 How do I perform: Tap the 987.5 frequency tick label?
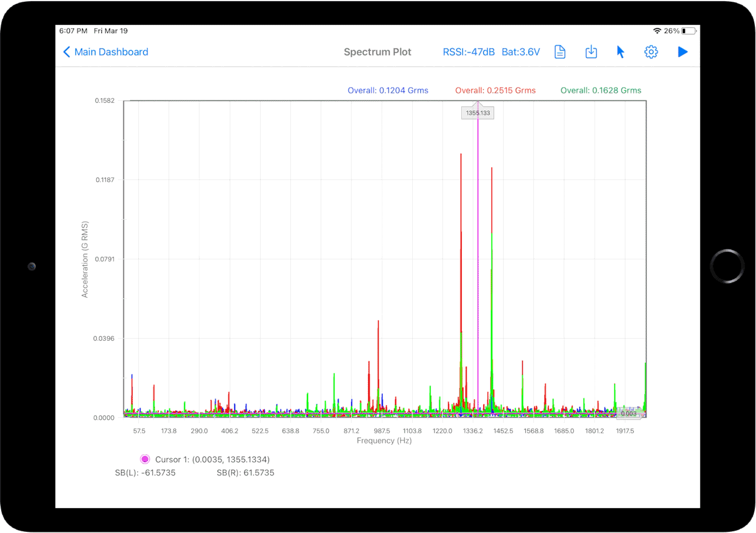pyautogui.click(x=382, y=431)
